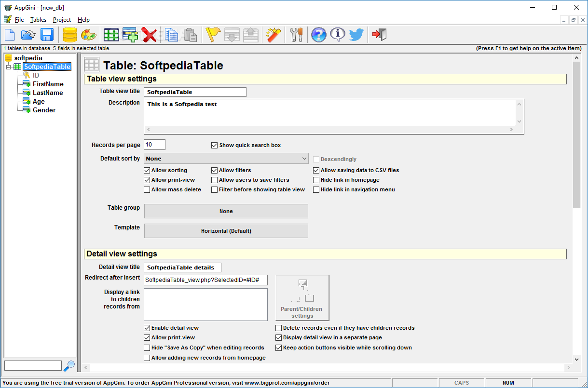
Task: Click the Table group None button
Action: tap(226, 211)
